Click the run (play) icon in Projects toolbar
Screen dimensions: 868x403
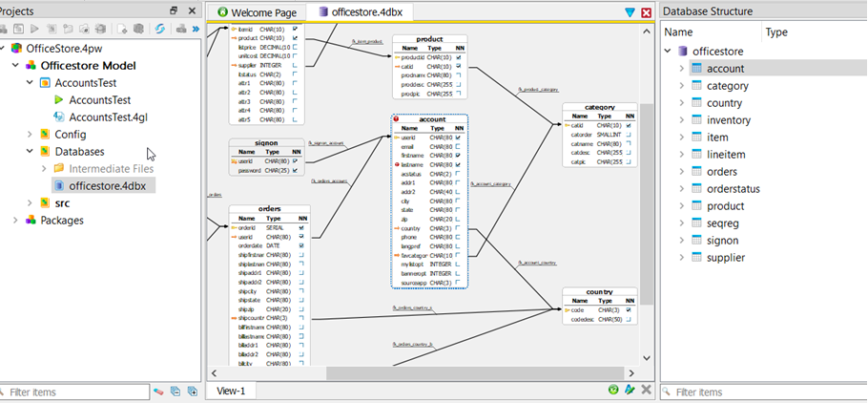tap(35, 30)
